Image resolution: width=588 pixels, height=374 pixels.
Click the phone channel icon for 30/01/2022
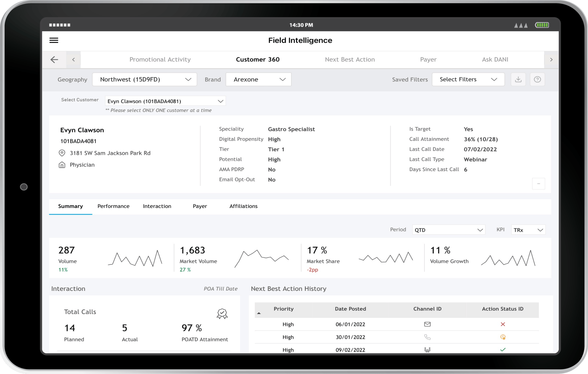pos(427,337)
